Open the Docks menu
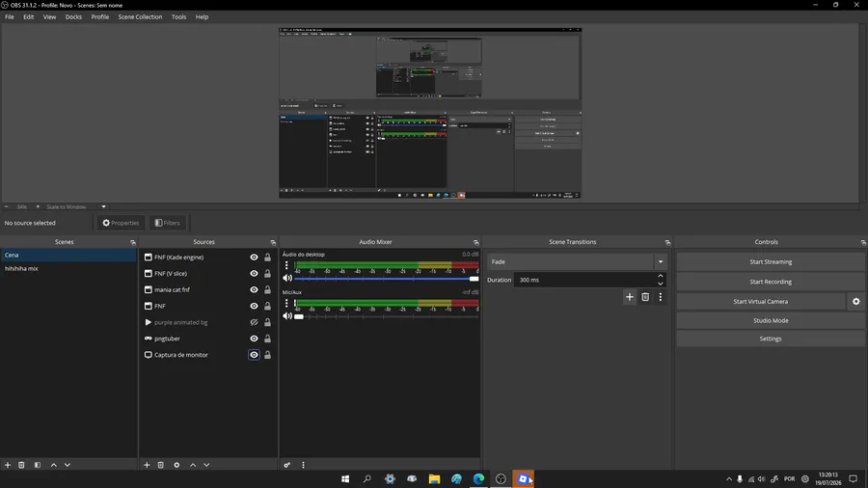This screenshot has width=868, height=488. (73, 17)
